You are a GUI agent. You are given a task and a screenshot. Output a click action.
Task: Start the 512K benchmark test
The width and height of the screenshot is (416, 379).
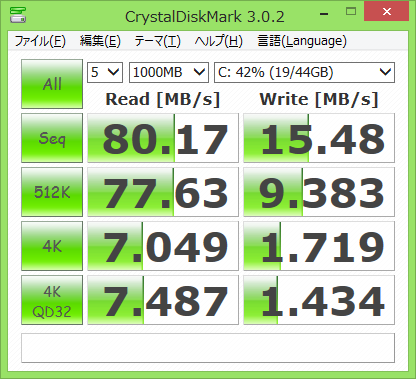(52, 192)
